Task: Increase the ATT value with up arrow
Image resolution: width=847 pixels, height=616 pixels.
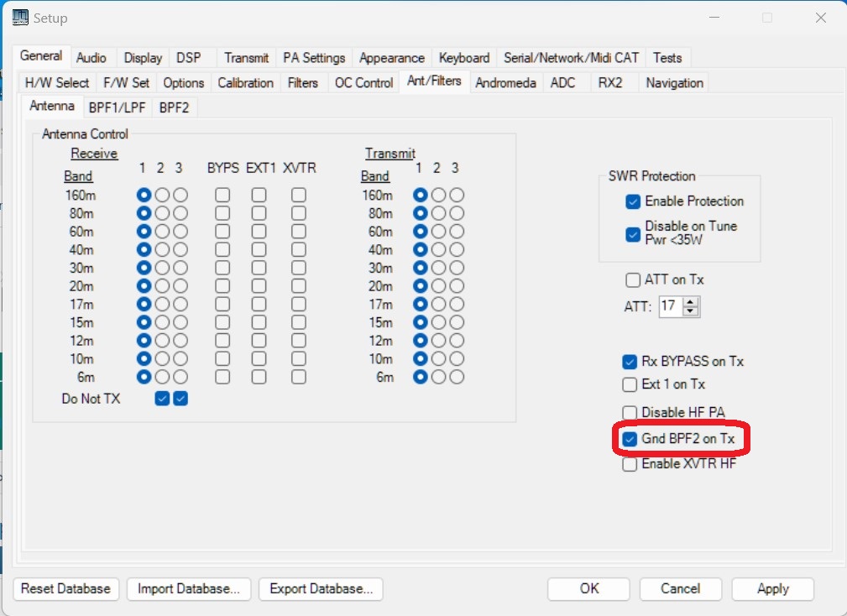Action: click(x=691, y=302)
